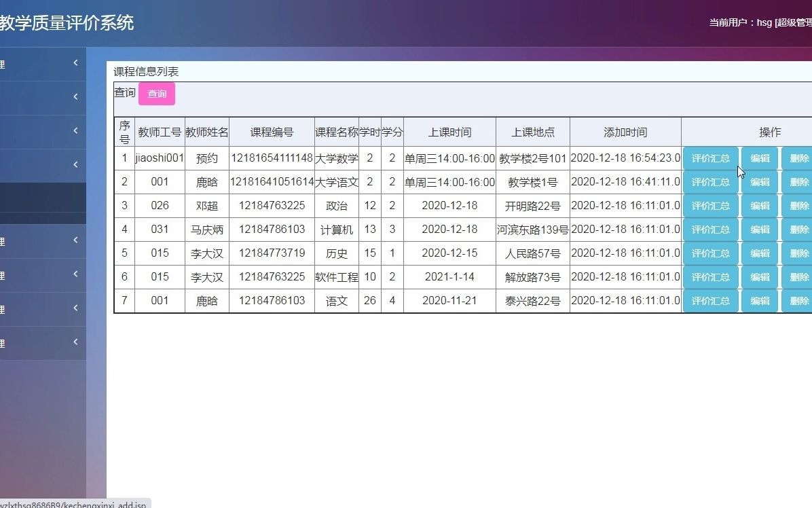Delete the 泰兴路22号 course row

coord(798,302)
